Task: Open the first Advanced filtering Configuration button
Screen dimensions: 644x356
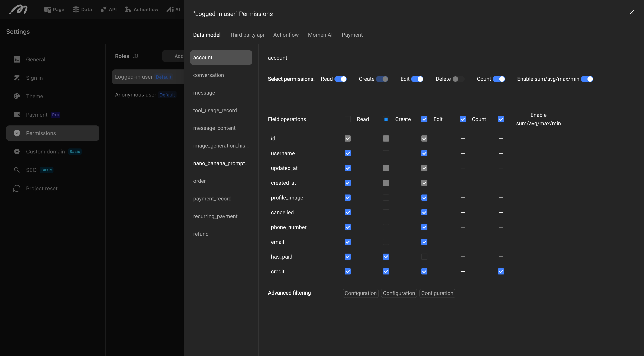Action: (360, 293)
